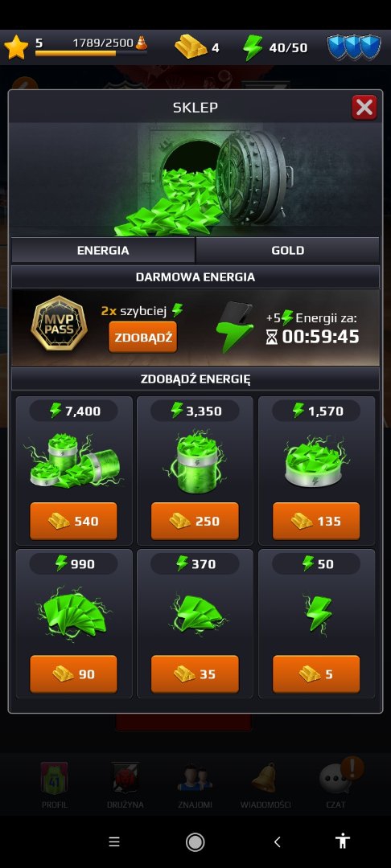Purchase 990 energy for 90 gold
This screenshot has width=391, height=868.
point(74,674)
